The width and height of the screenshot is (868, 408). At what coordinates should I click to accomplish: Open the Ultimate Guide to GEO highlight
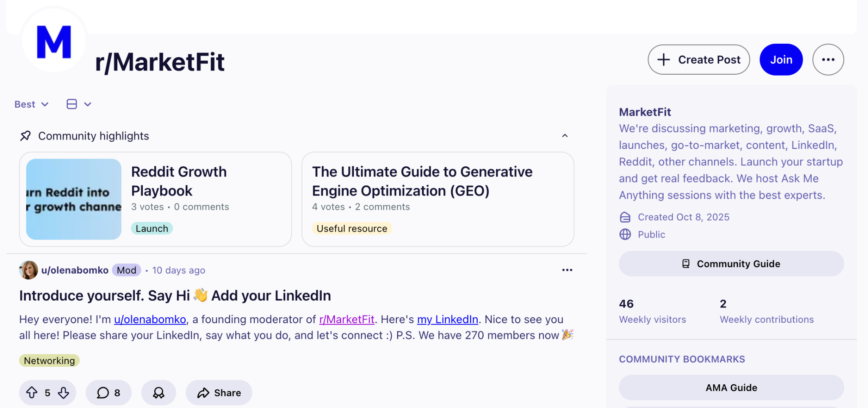[x=438, y=199]
